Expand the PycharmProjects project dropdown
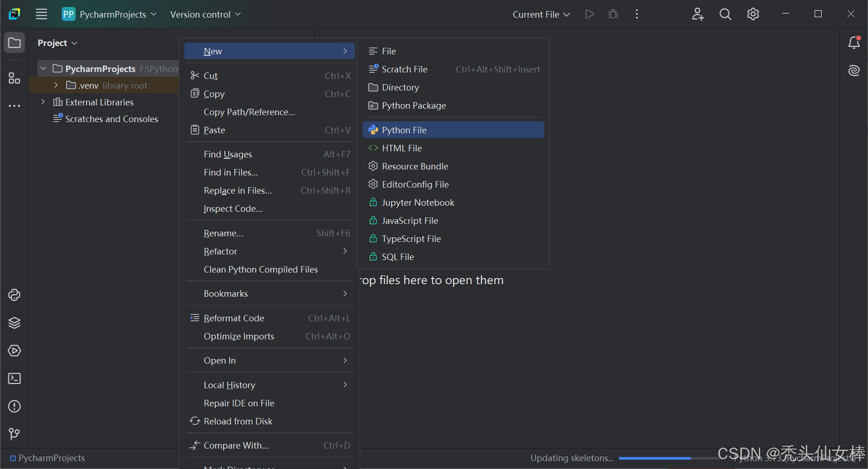Screen dimensions: 868x469 point(118,14)
